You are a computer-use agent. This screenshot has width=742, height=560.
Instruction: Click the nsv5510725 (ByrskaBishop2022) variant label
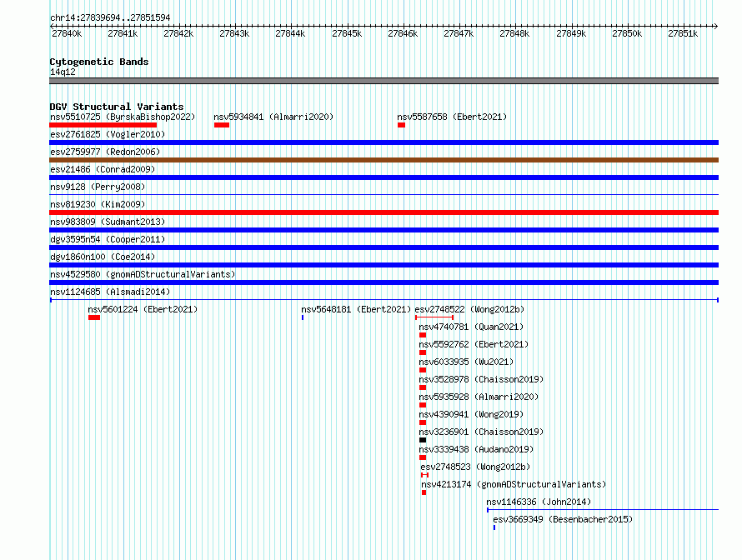(x=123, y=117)
